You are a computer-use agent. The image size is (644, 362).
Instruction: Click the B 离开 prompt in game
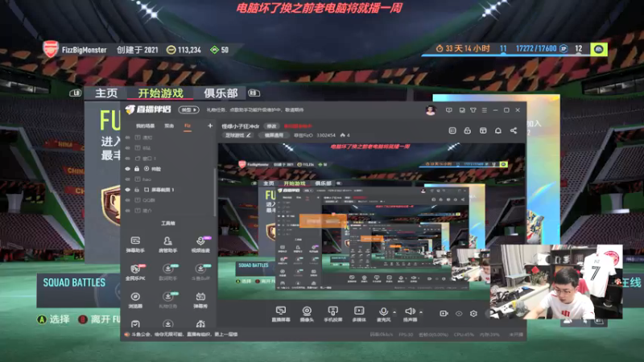point(100,319)
